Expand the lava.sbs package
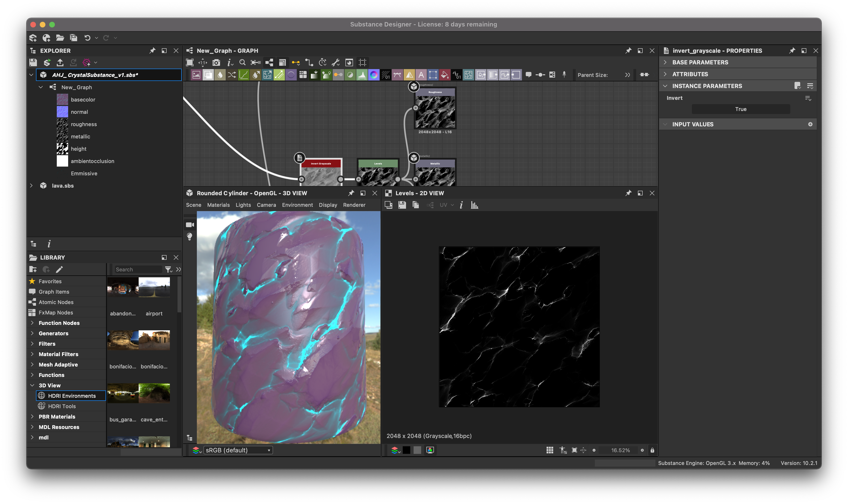This screenshot has width=848, height=504. click(31, 186)
